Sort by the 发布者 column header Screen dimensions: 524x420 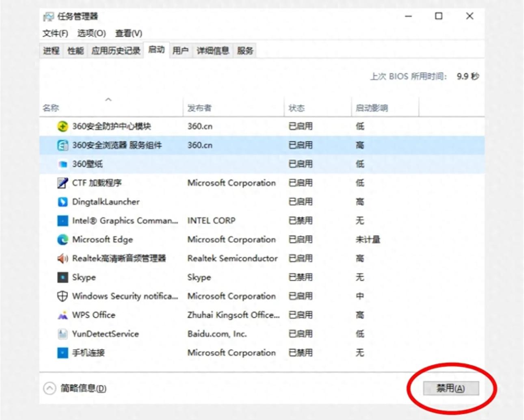(x=234, y=108)
